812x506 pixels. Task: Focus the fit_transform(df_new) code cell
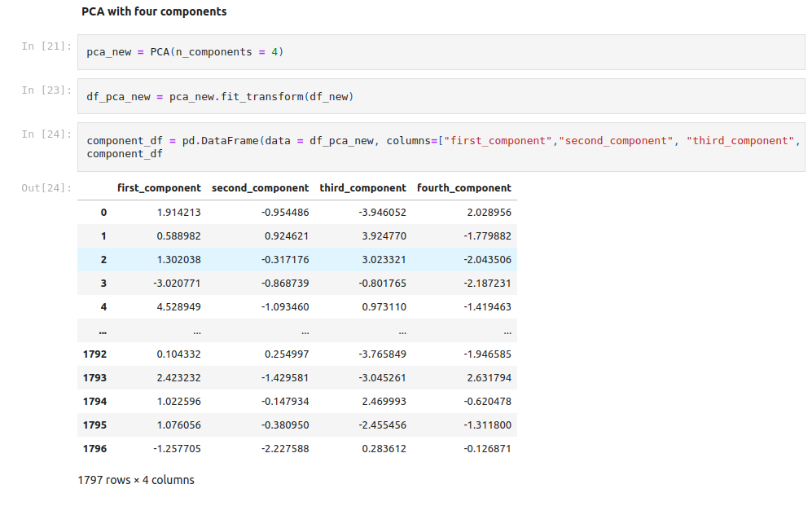440,96
